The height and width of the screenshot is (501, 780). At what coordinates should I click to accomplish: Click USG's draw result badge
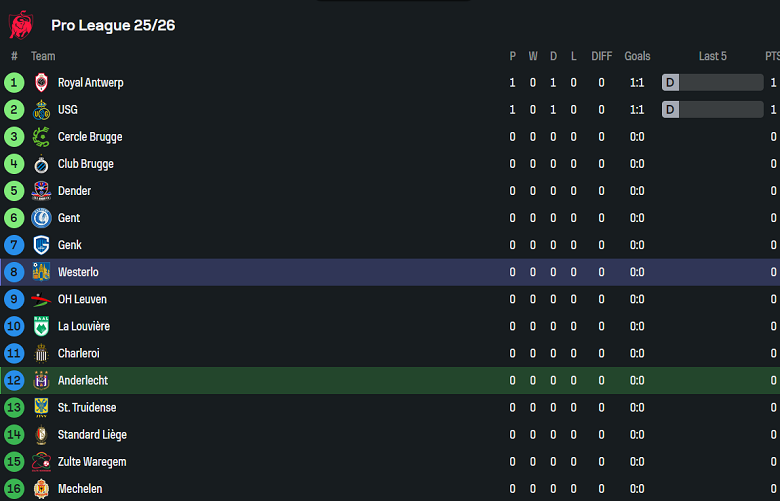pyautogui.click(x=671, y=110)
